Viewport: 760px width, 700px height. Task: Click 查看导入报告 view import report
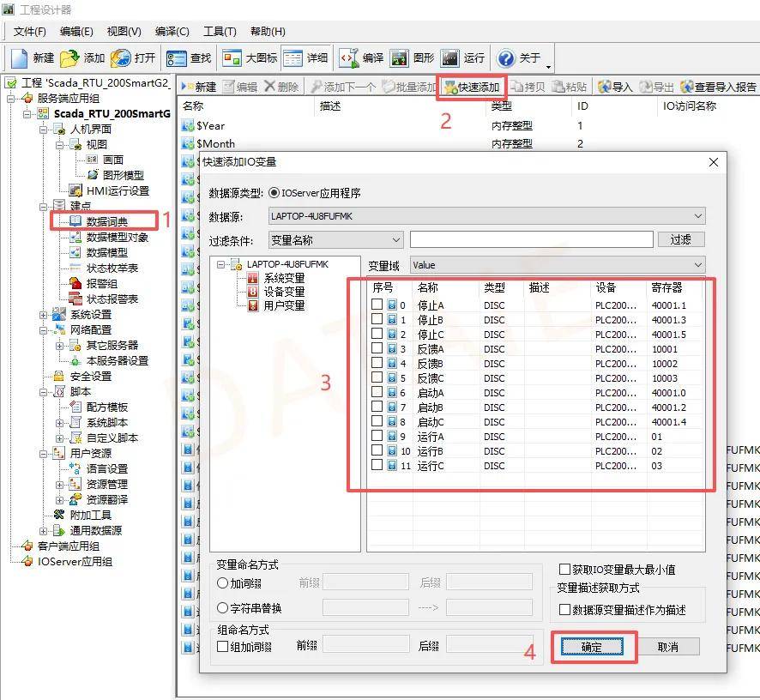click(718, 87)
